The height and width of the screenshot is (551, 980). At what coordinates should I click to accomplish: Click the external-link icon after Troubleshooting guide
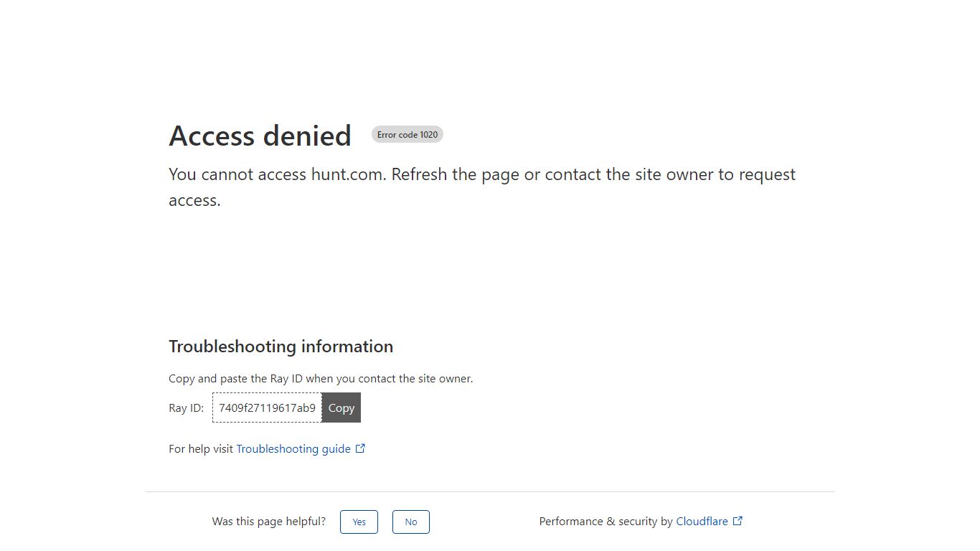pos(361,448)
